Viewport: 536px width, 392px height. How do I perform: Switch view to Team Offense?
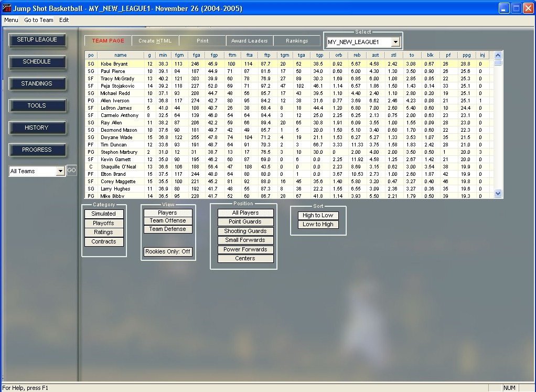[168, 221]
